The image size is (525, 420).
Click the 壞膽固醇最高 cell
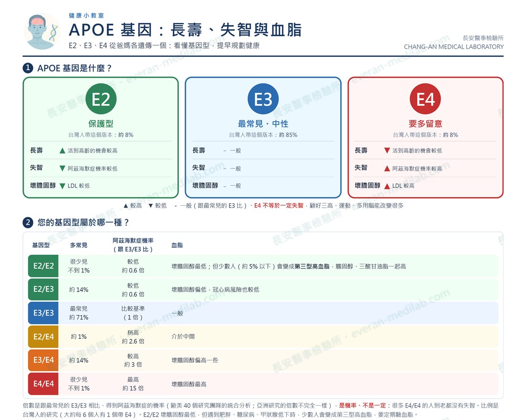coord(189,384)
